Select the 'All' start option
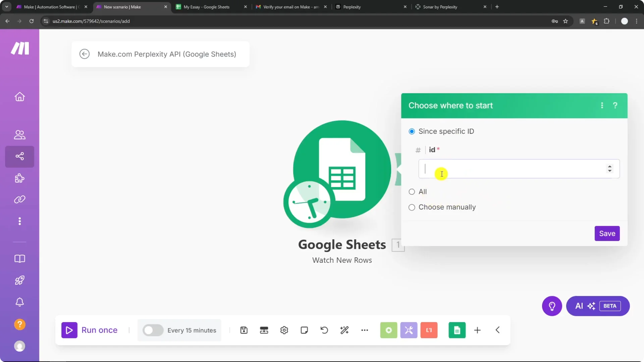644x362 pixels. [412, 192]
